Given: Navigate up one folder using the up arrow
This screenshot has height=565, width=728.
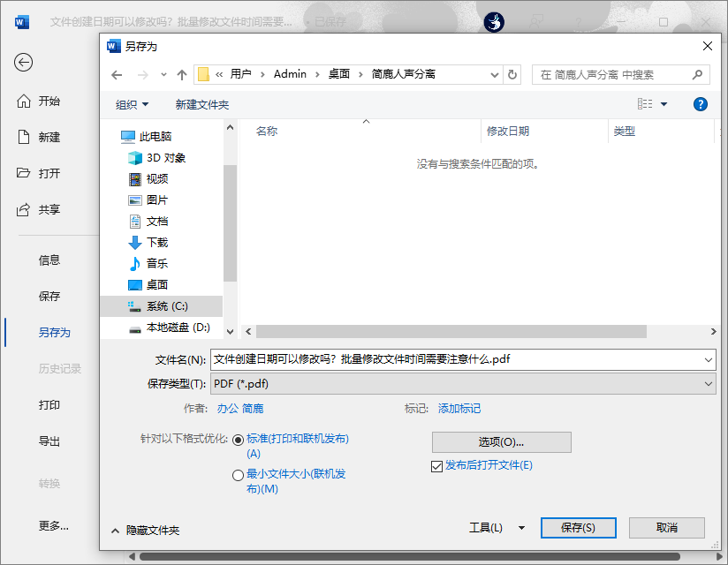Looking at the screenshot, I should [x=181, y=74].
